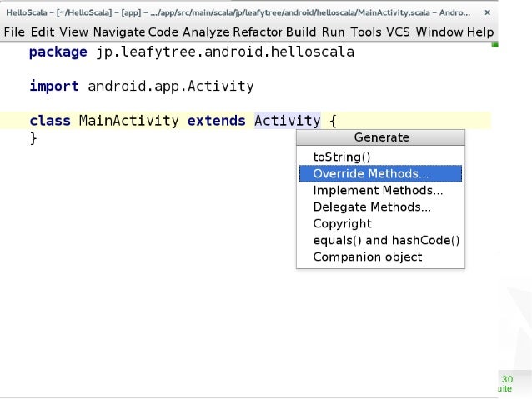Viewport: 532px width, 399px height.
Task: Open the Refactor menu
Action: [x=258, y=32]
